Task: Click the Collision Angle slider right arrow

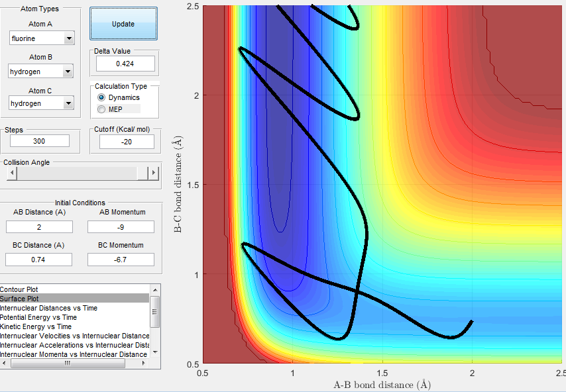Action: (153, 173)
